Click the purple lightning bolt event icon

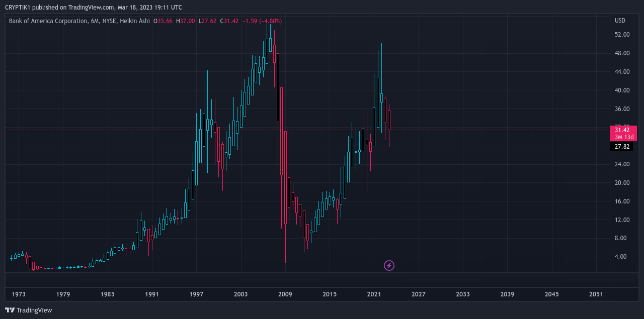pos(389,265)
